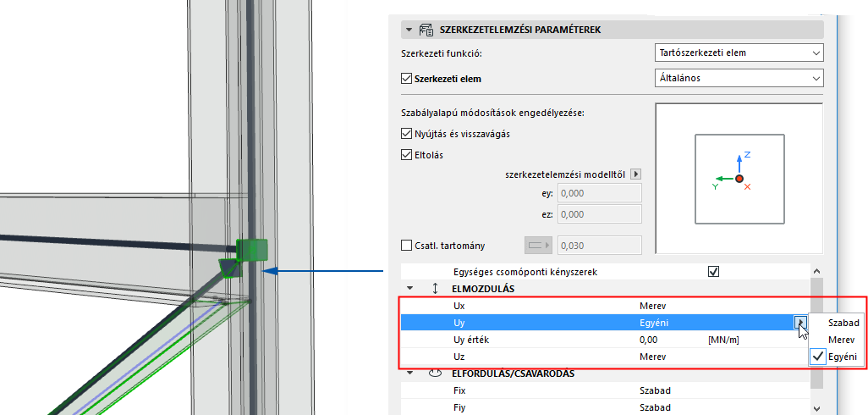Open the connection range type selector
The height and width of the screenshot is (415, 868).
(x=538, y=245)
